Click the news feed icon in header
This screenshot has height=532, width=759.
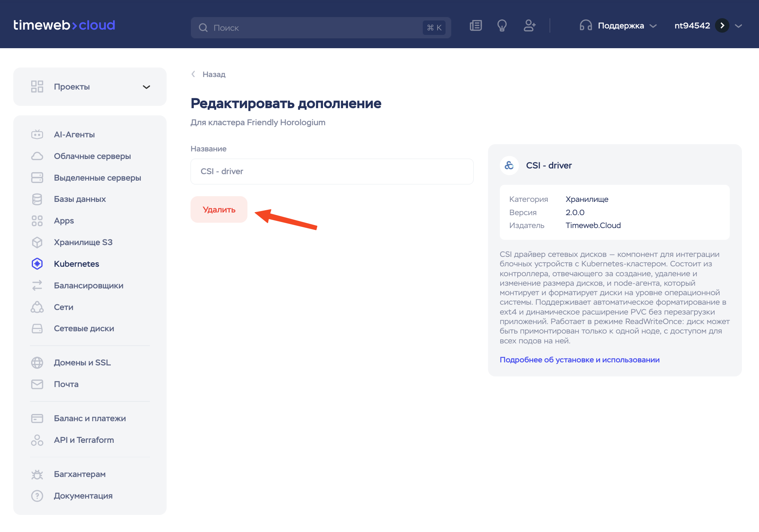point(476,26)
